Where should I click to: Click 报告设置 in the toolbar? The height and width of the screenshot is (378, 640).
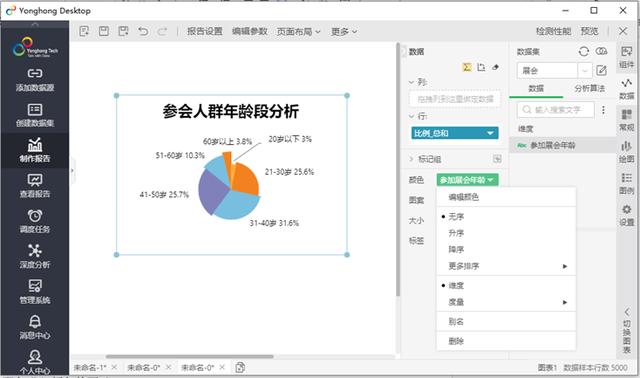[x=204, y=31]
